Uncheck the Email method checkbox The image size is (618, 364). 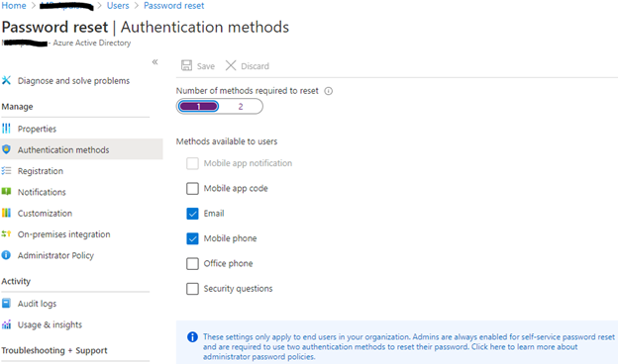pos(192,214)
